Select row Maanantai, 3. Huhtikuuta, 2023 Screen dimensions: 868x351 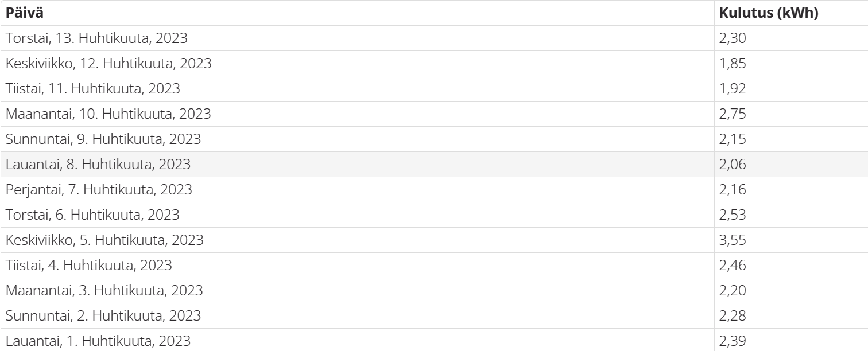434,291
